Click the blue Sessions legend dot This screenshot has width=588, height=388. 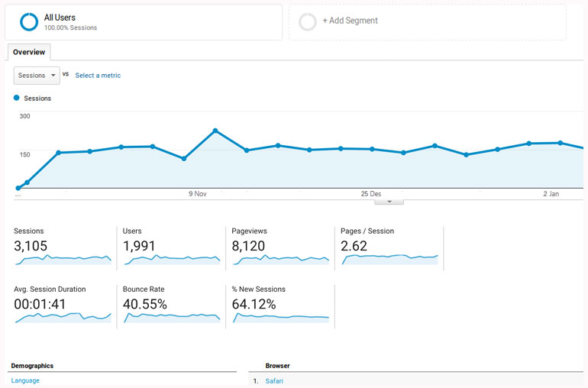(17, 98)
